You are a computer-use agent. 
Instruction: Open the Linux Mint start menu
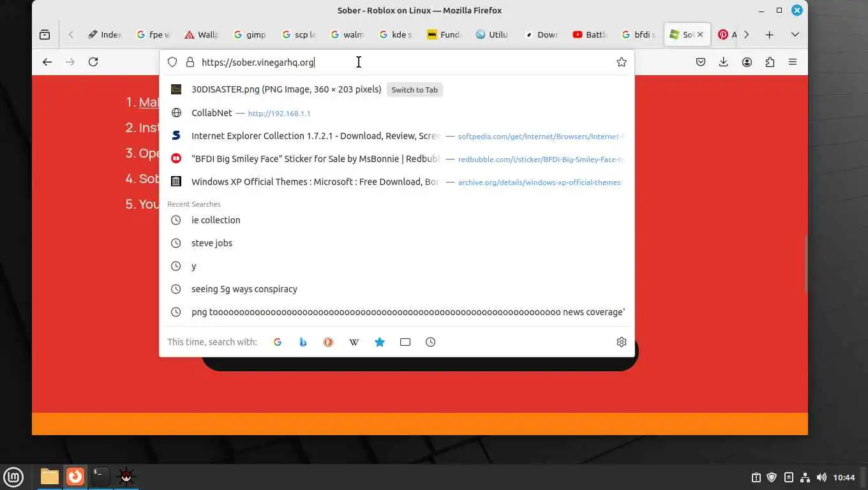(x=13, y=477)
